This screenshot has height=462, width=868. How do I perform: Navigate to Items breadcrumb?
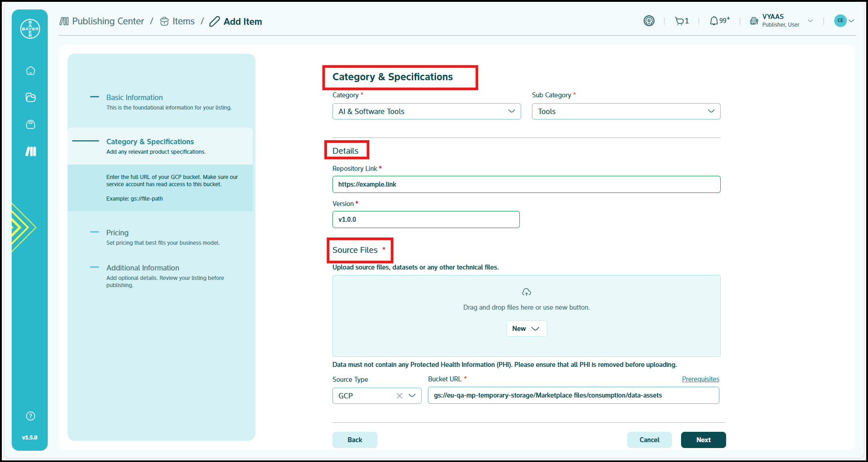point(183,21)
